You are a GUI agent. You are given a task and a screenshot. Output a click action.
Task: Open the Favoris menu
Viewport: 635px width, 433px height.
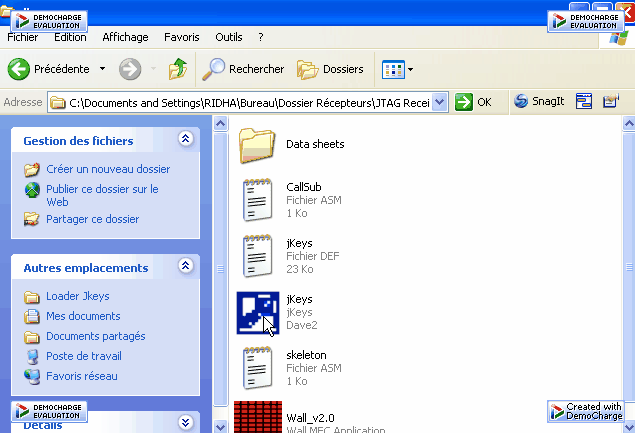(181, 37)
